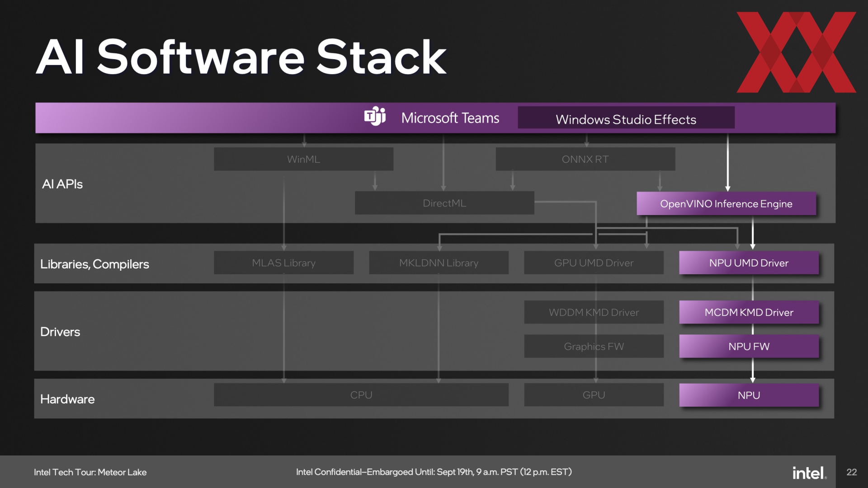Click the Microsoft Teams logo icon
Image resolution: width=868 pixels, height=488 pixels.
coord(375,117)
